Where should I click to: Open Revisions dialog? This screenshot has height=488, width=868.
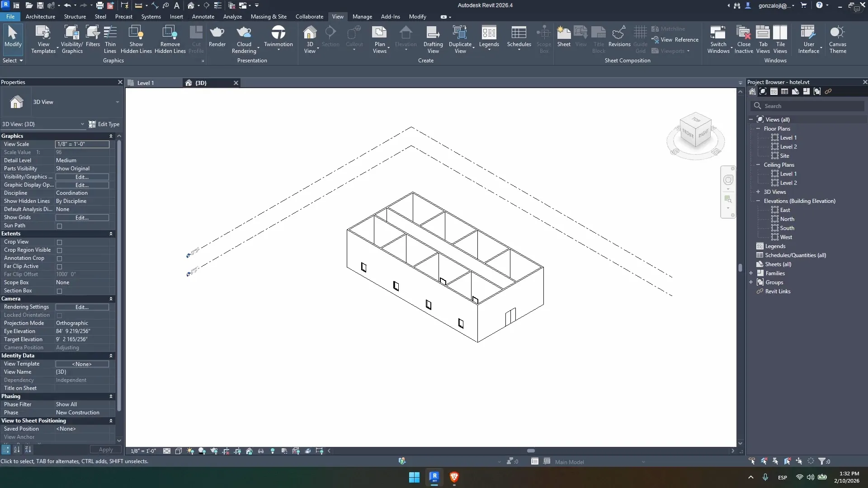pyautogui.click(x=619, y=36)
